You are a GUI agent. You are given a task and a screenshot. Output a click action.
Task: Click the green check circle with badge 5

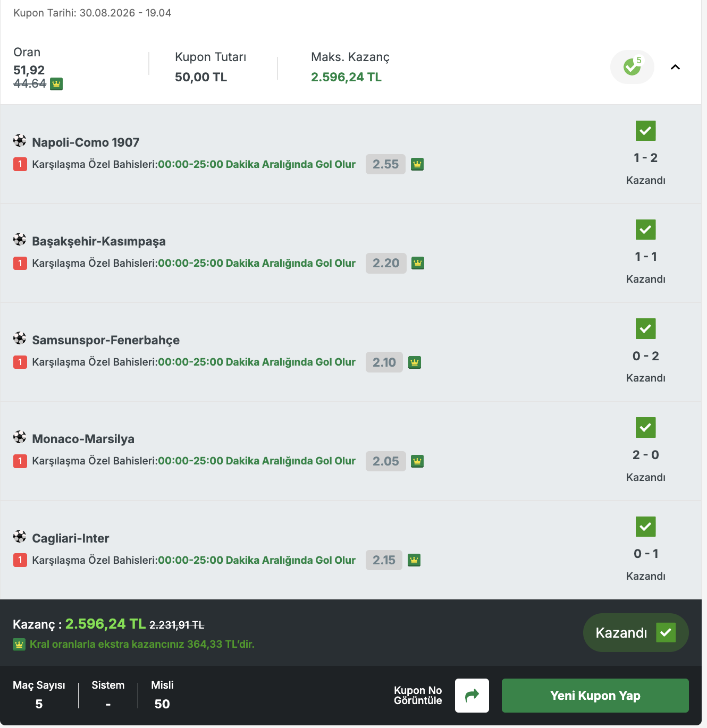pos(632,66)
